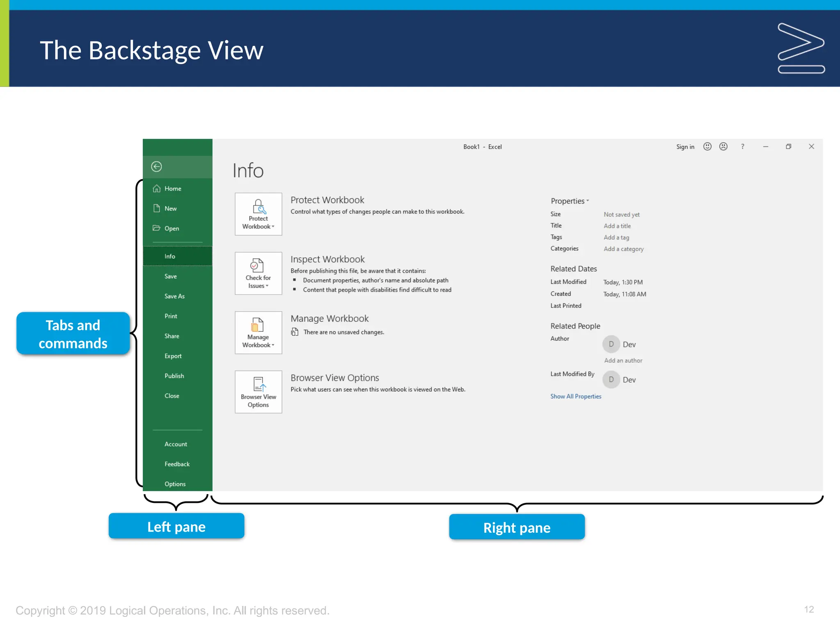Click the Open folder icon

[156, 228]
